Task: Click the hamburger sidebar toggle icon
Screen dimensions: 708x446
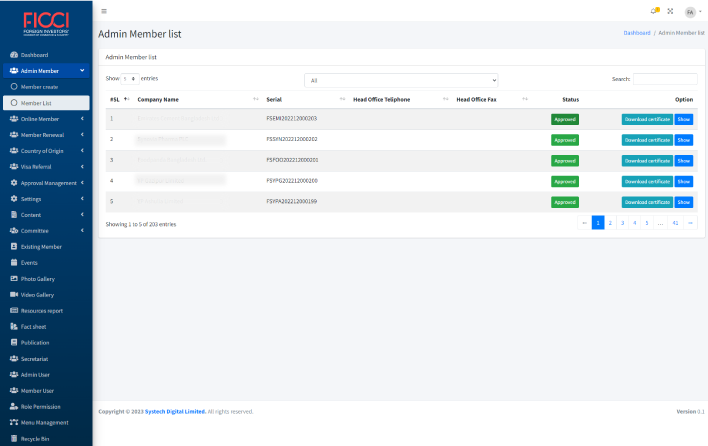Action: (104, 11)
